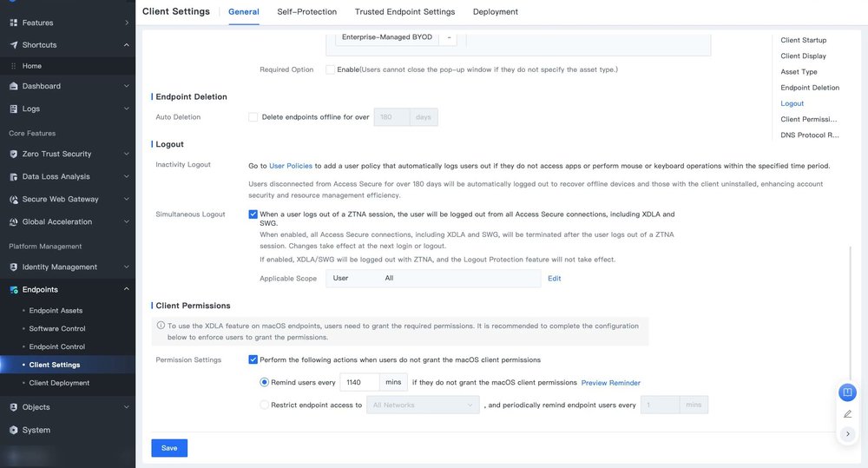This screenshot has height=468, width=868.
Task: Click the Dashboard icon in sidebar
Action: 13,86
